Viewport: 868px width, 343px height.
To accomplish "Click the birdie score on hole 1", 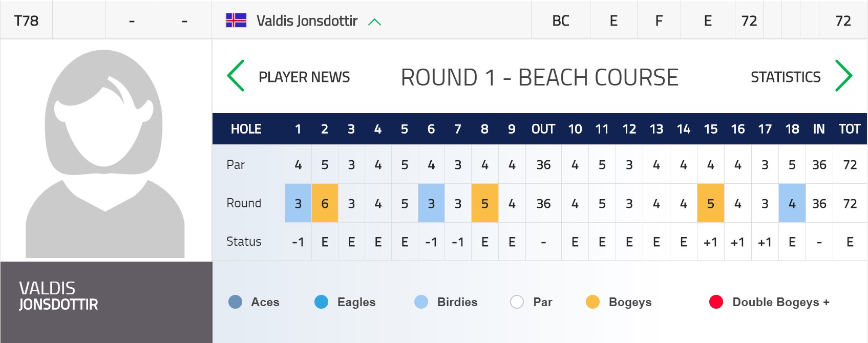I will tap(298, 203).
